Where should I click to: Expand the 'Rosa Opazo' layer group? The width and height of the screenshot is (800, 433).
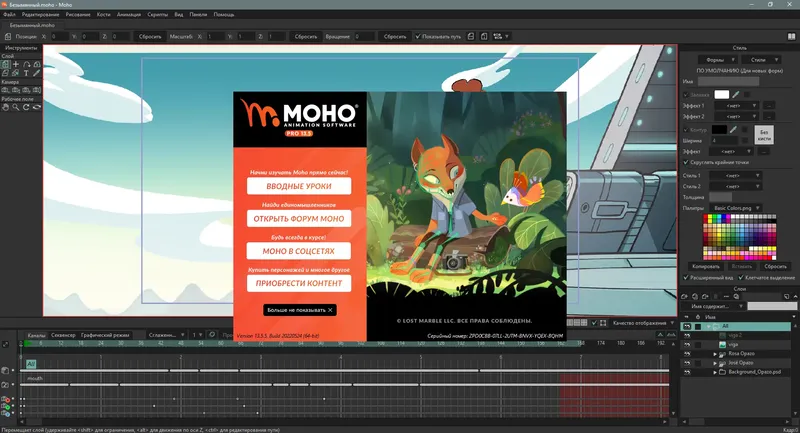pyautogui.click(x=715, y=354)
